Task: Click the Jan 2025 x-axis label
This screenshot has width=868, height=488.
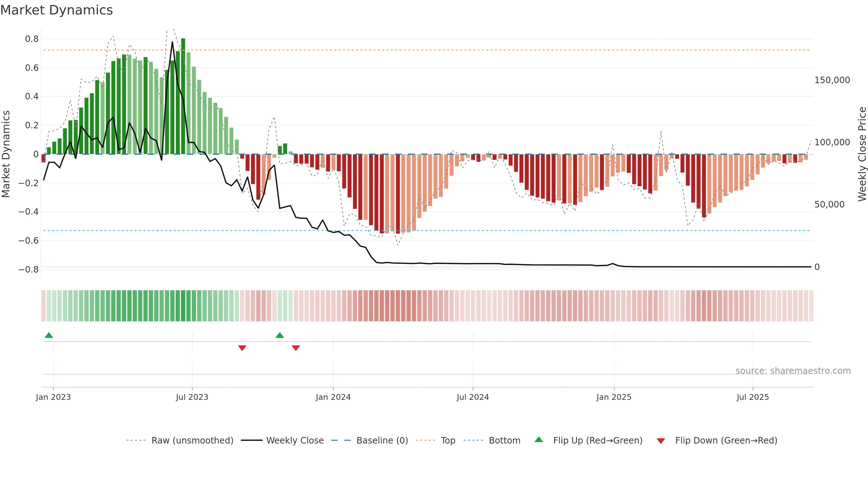Action: [614, 397]
